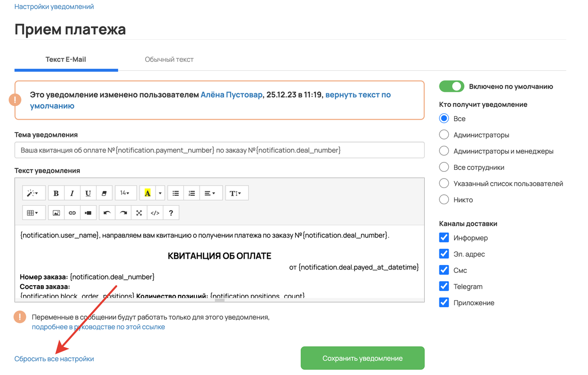
Task: Toggle underline formatting
Action: click(88, 193)
